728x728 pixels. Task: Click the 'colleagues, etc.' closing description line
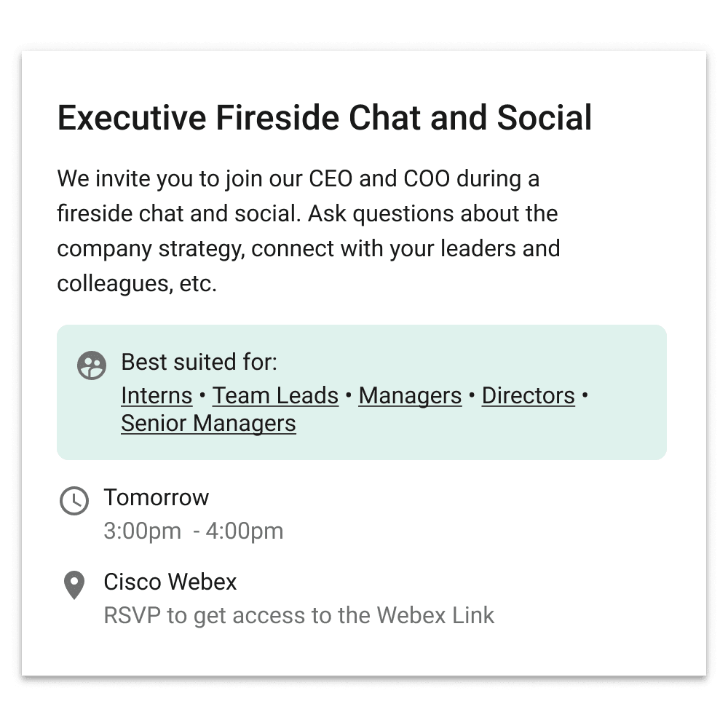(137, 284)
